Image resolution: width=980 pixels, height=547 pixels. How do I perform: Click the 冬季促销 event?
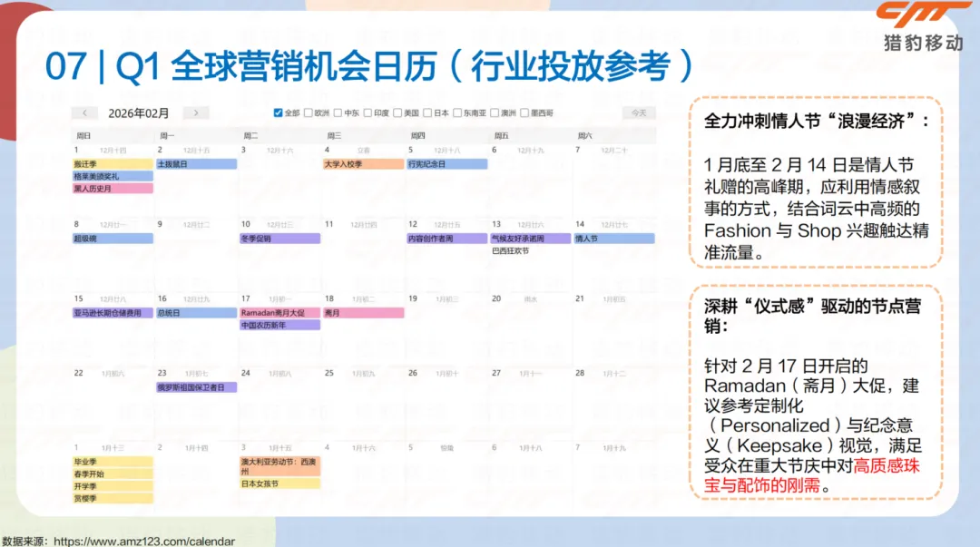pyautogui.click(x=280, y=239)
